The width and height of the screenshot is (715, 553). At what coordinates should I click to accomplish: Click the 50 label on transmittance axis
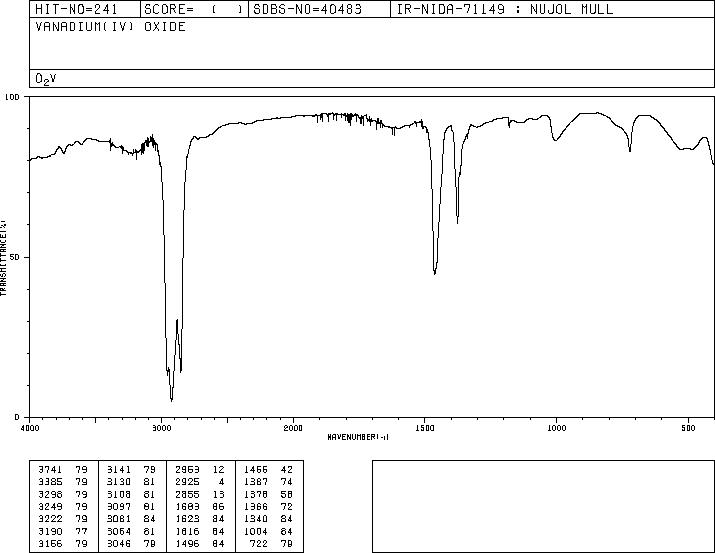click(15, 257)
